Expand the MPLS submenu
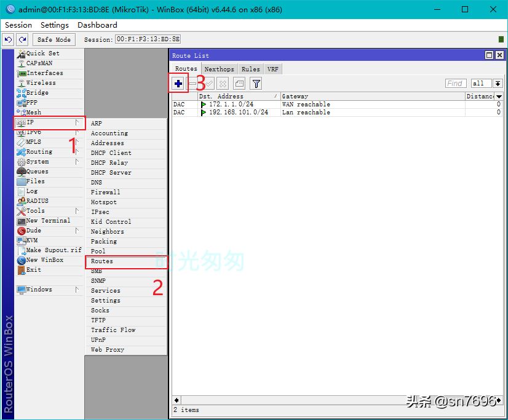Viewport: 508px width, 420px height. [x=50, y=142]
